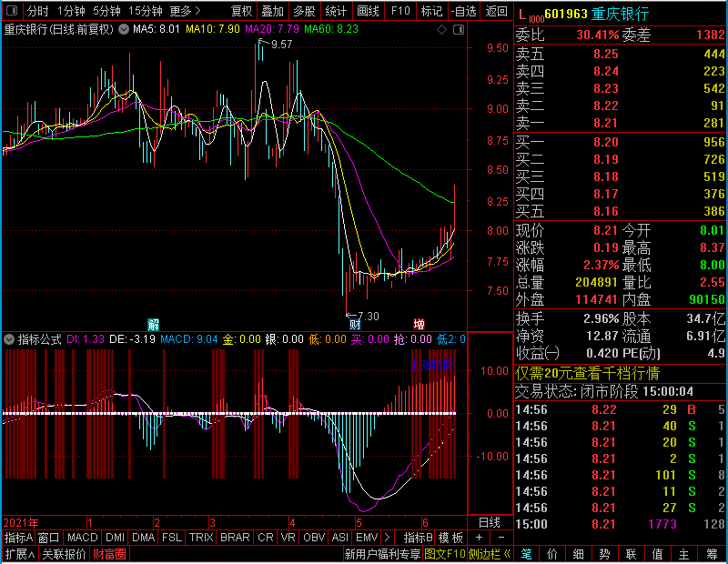
Task: Toggle the panel layout icon at top-left
Action: pos(12,10)
